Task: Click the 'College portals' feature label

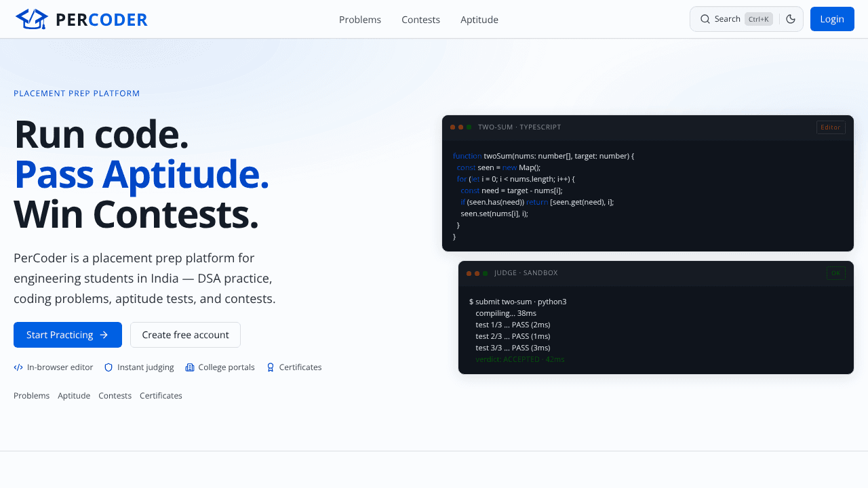Action: pos(226,367)
